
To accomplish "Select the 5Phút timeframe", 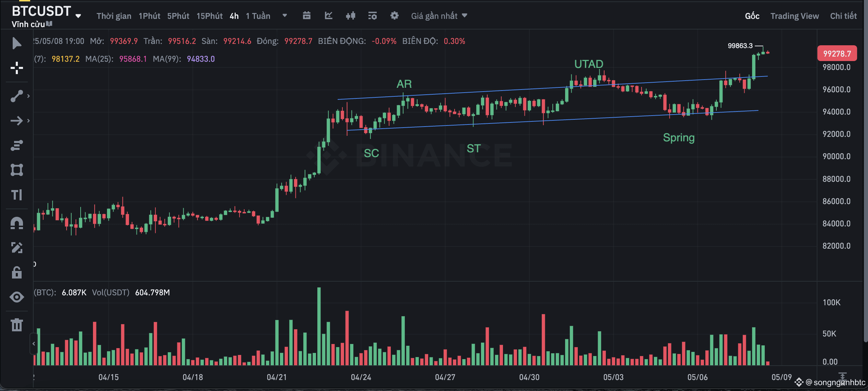I will pyautogui.click(x=178, y=16).
